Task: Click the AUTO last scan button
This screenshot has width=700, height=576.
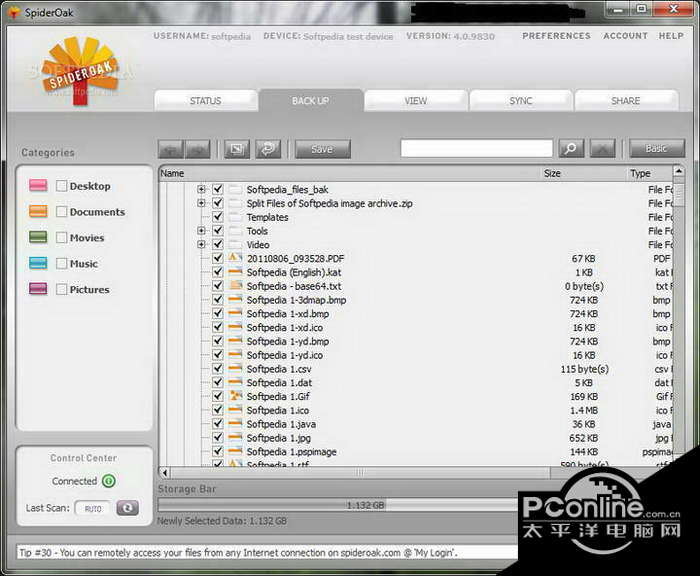Action: 93,509
